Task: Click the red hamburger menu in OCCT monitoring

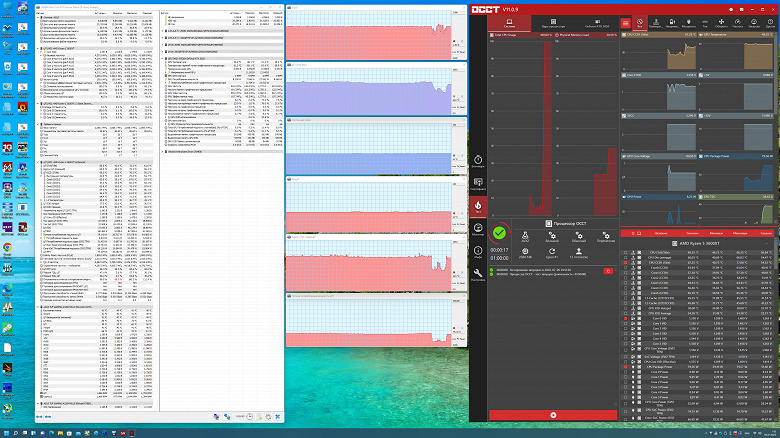Action: (x=626, y=23)
